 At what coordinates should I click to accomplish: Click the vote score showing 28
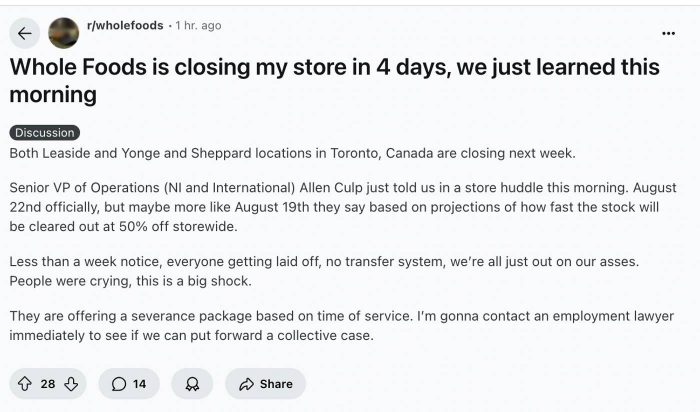coord(48,384)
